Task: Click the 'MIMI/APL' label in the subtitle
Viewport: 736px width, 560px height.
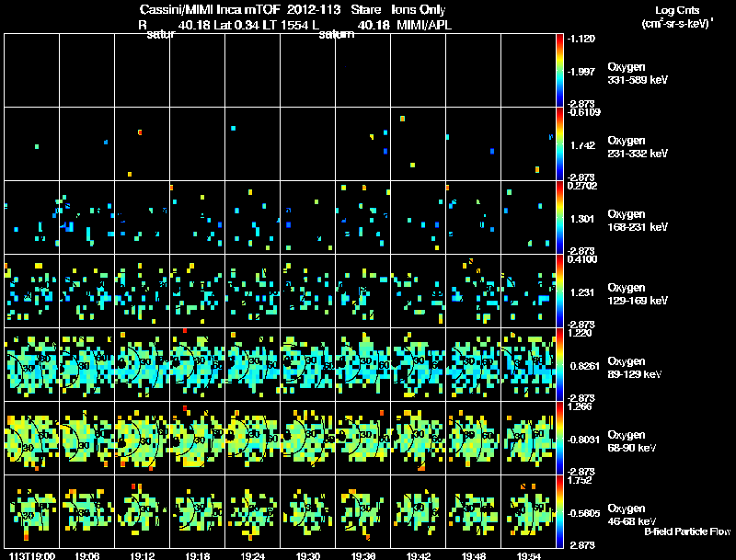Action: tap(424, 25)
